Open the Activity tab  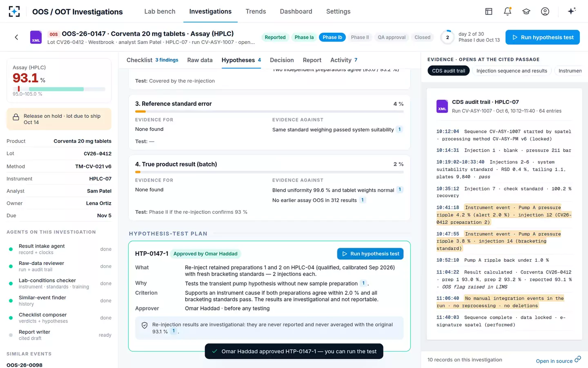click(x=344, y=60)
